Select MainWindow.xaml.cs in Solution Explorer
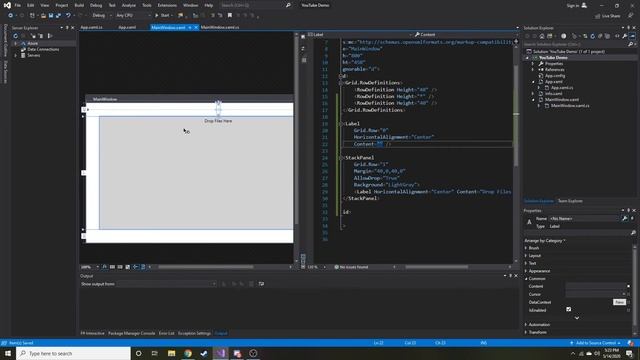 pos(570,106)
